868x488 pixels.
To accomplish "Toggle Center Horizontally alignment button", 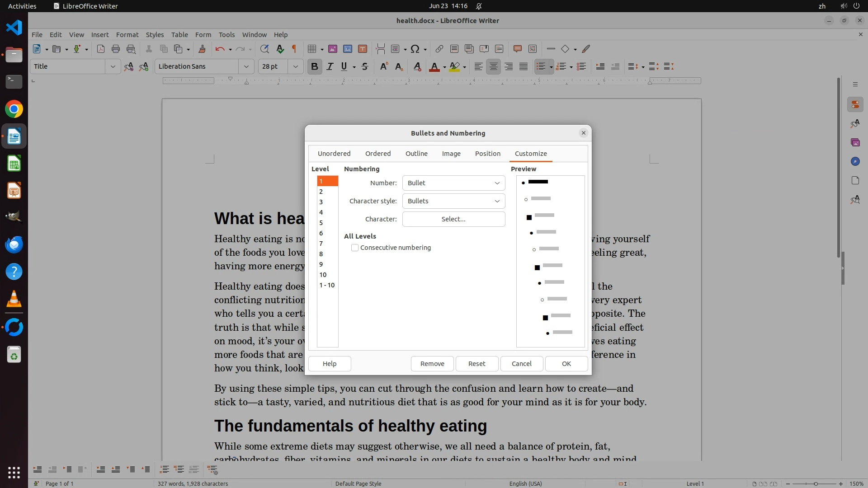I will point(494,67).
